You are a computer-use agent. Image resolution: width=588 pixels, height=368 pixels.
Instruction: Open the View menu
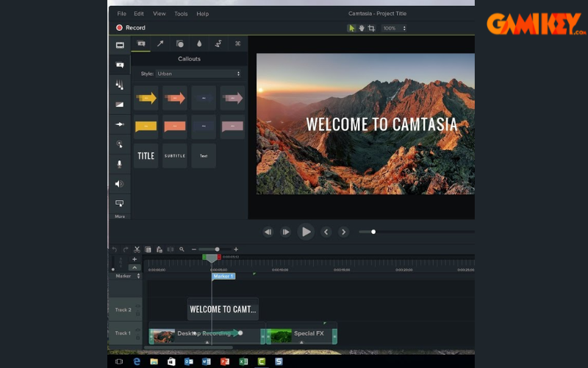coord(159,13)
